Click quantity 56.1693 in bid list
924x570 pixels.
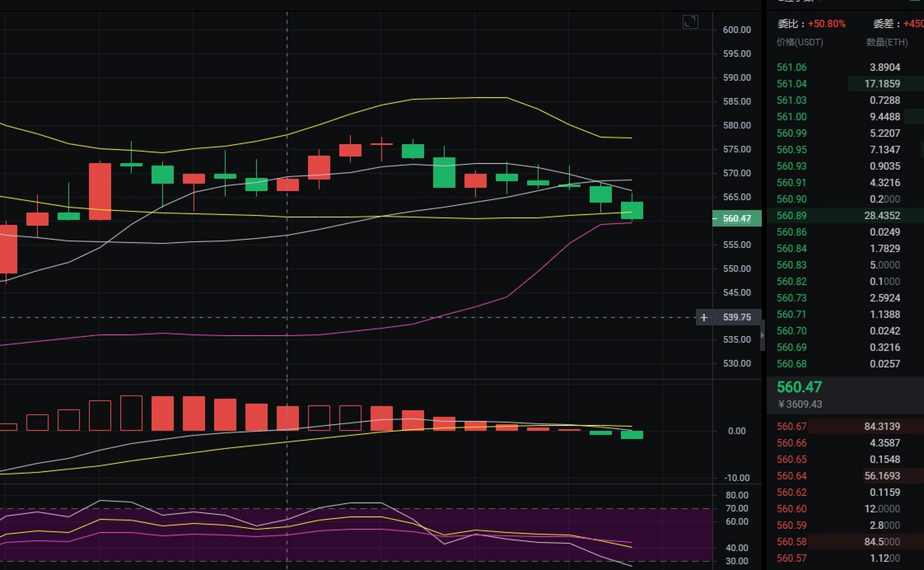(x=882, y=476)
